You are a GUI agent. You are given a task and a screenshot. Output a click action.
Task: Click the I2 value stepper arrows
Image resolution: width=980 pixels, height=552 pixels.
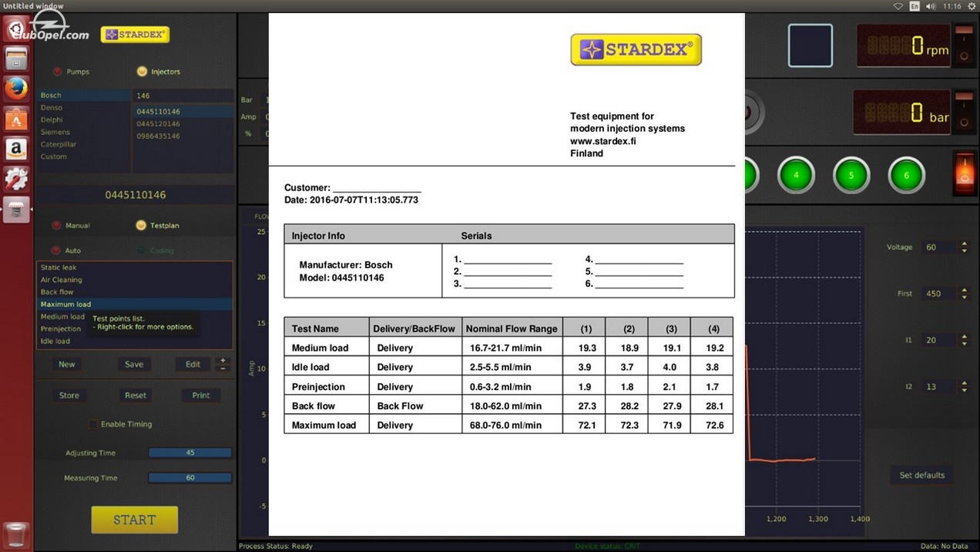(964, 386)
